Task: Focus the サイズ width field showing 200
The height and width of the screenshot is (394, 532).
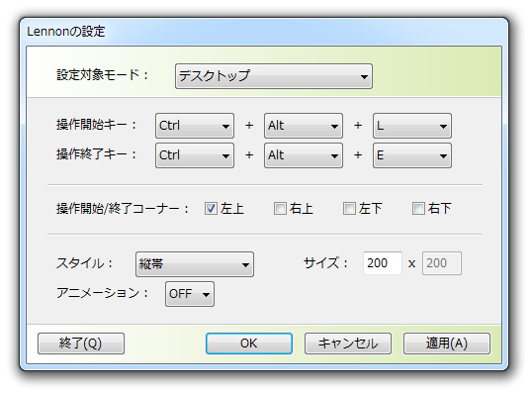Action: coord(383,263)
